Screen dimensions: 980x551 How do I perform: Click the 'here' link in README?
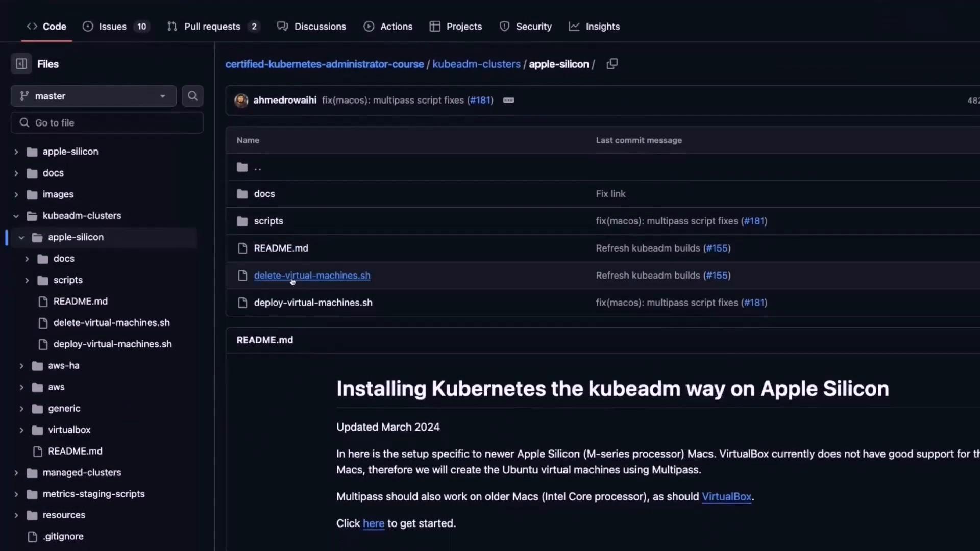pyautogui.click(x=374, y=523)
